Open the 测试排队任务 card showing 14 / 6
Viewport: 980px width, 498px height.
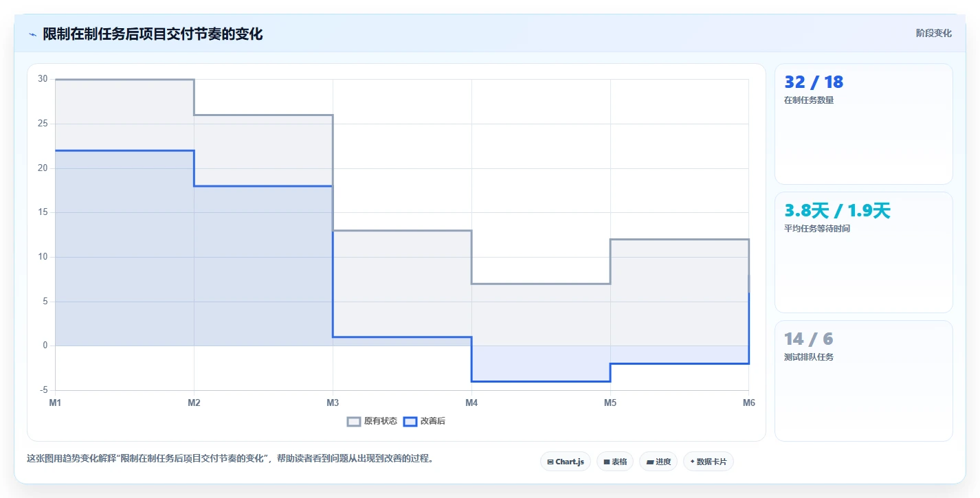click(x=864, y=381)
